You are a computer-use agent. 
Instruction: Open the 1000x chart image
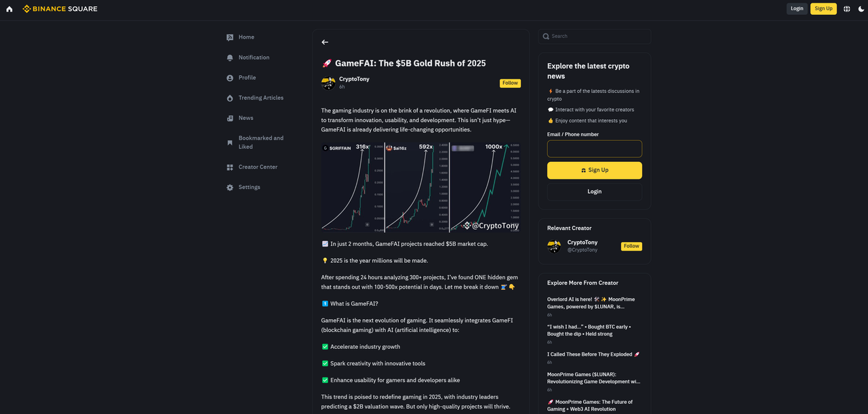pyautogui.click(x=484, y=188)
